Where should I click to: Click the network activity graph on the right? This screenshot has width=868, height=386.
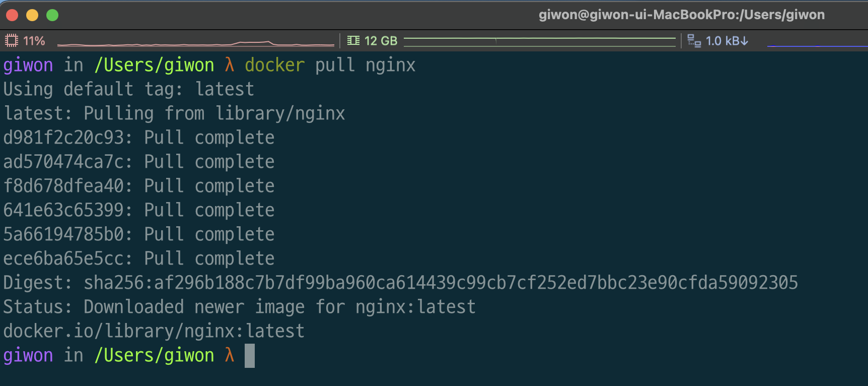pos(816,44)
